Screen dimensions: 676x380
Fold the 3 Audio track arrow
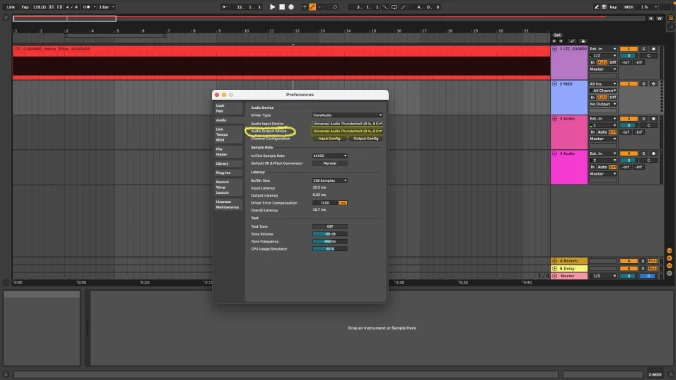554,119
